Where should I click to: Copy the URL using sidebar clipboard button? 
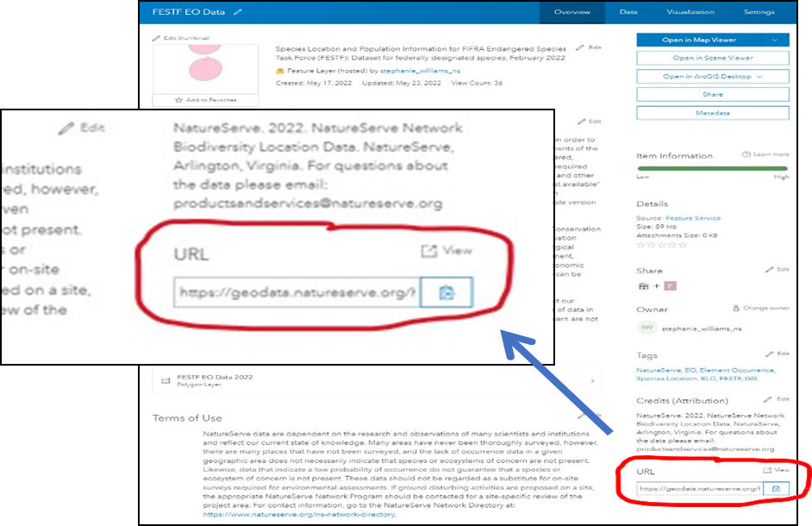[x=776, y=489]
